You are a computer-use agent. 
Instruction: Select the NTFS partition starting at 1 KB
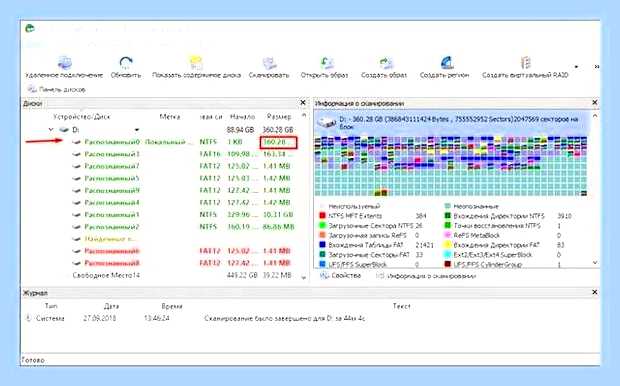click(184, 142)
